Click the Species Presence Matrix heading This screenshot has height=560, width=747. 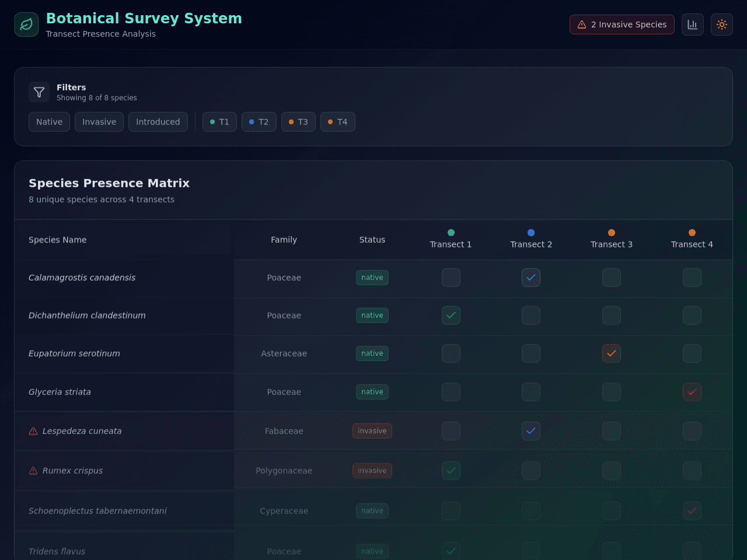pos(109,183)
